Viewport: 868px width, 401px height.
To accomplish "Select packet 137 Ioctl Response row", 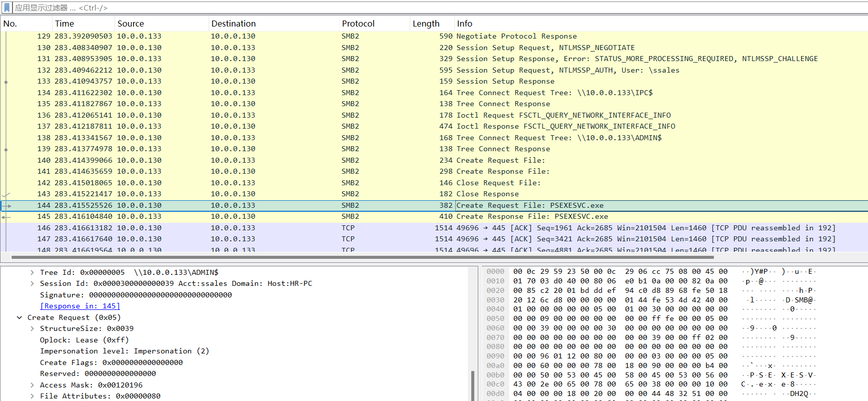I will (x=434, y=126).
